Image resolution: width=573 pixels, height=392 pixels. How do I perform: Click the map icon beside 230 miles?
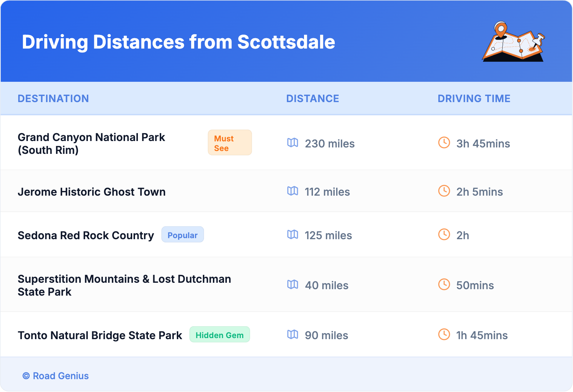point(293,143)
